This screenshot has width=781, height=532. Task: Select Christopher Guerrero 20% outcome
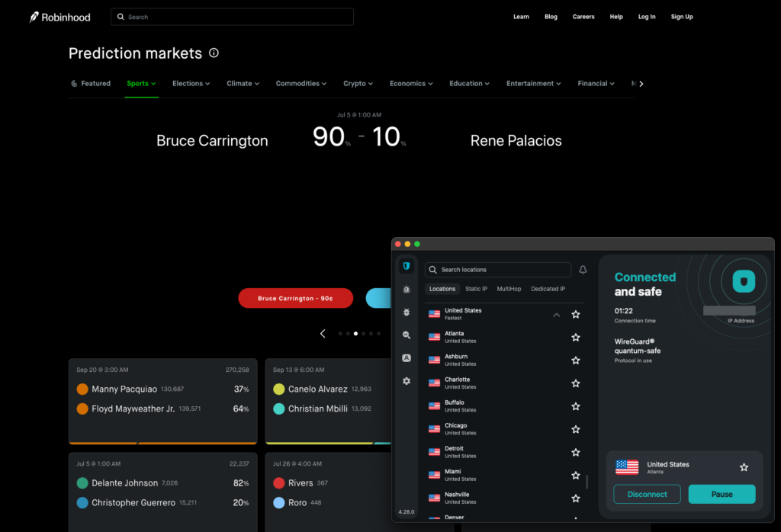(163, 502)
